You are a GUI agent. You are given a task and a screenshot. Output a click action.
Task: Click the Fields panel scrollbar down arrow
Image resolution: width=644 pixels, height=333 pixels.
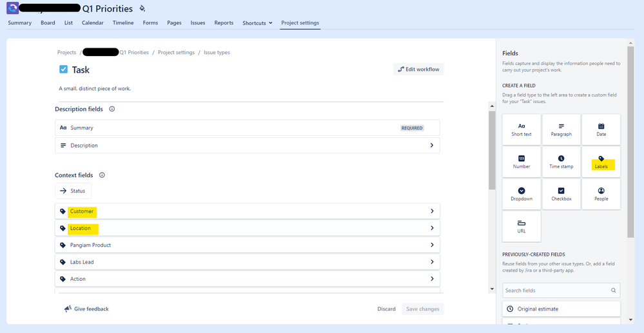tap(630, 320)
